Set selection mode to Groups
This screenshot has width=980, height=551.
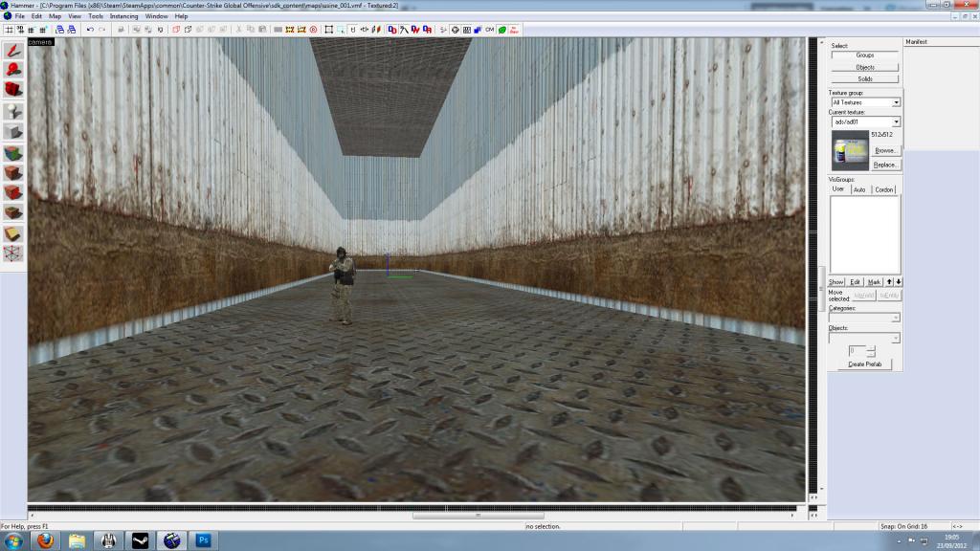pyautogui.click(x=865, y=55)
